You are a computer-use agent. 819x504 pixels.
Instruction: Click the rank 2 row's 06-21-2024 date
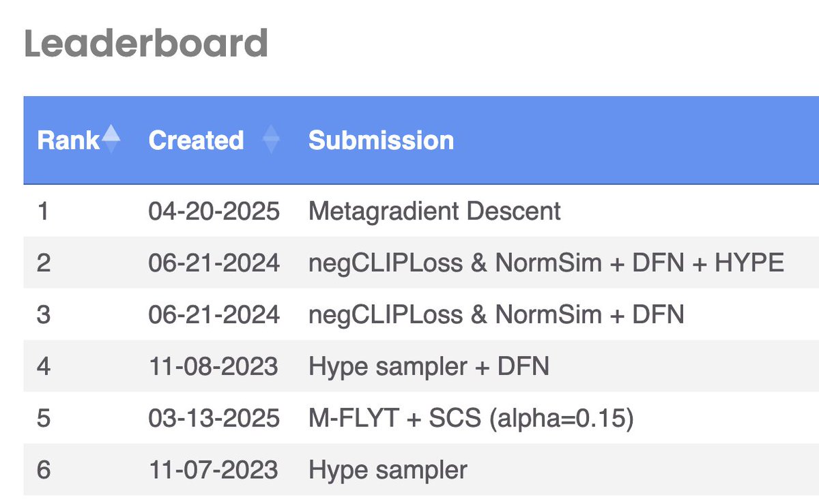pyautogui.click(x=214, y=263)
